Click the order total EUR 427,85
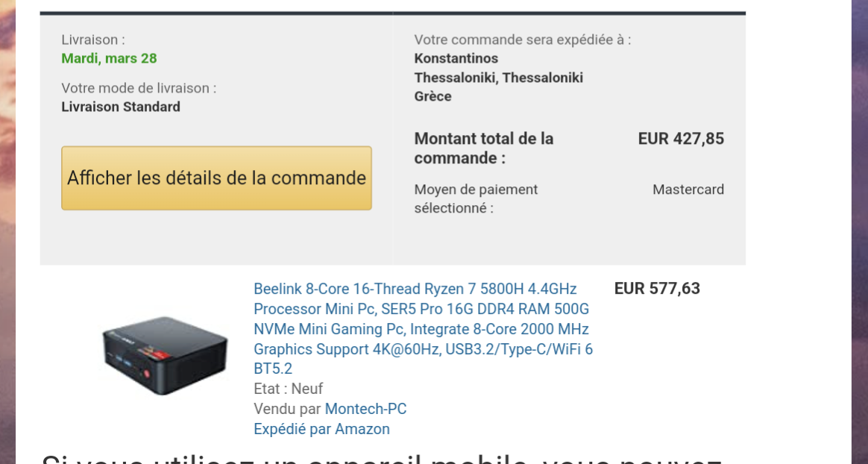The width and height of the screenshot is (868, 464). coord(681,139)
